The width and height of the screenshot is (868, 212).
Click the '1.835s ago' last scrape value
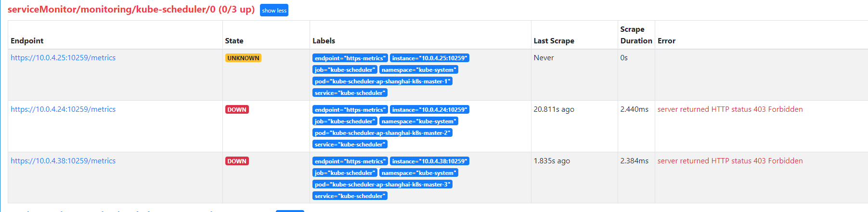click(552, 161)
